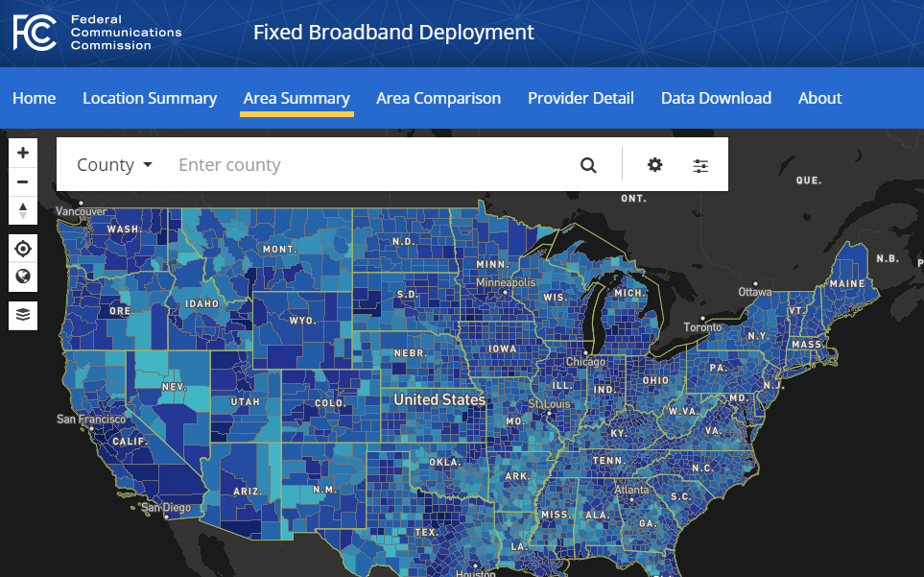924x577 pixels.
Task: Click the Toronto city label
Action: tap(702, 327)
